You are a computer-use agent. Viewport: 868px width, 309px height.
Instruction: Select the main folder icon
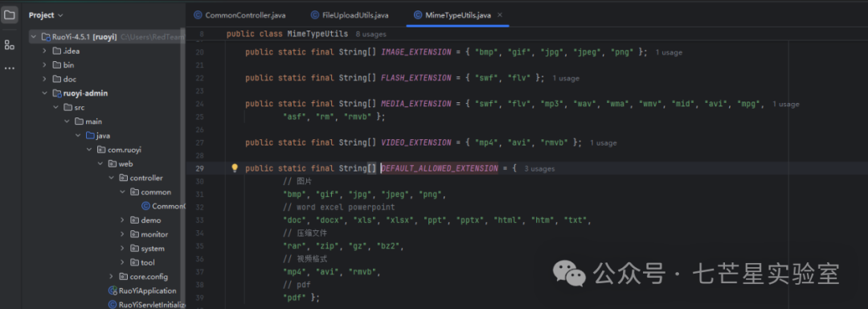pos(79,122)
